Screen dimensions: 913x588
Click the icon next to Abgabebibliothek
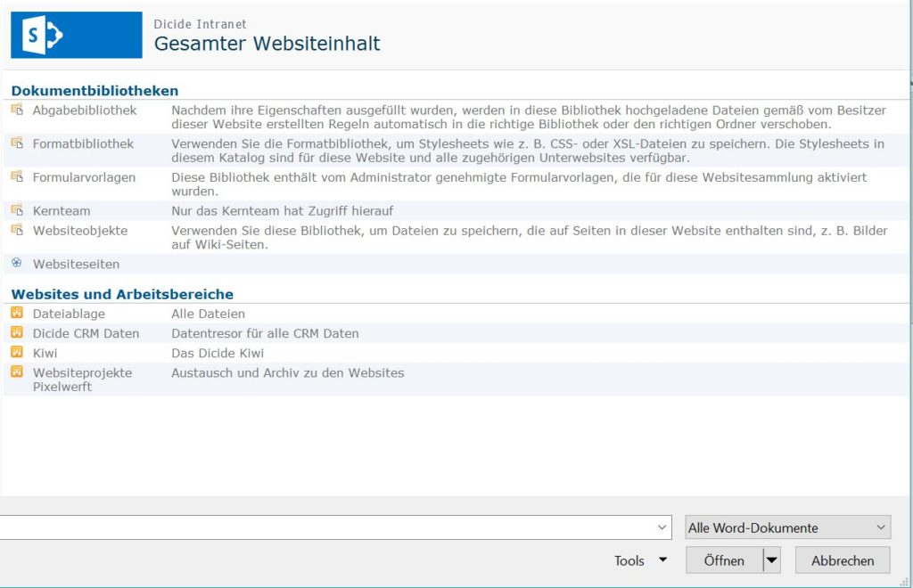tap(17, 110)
